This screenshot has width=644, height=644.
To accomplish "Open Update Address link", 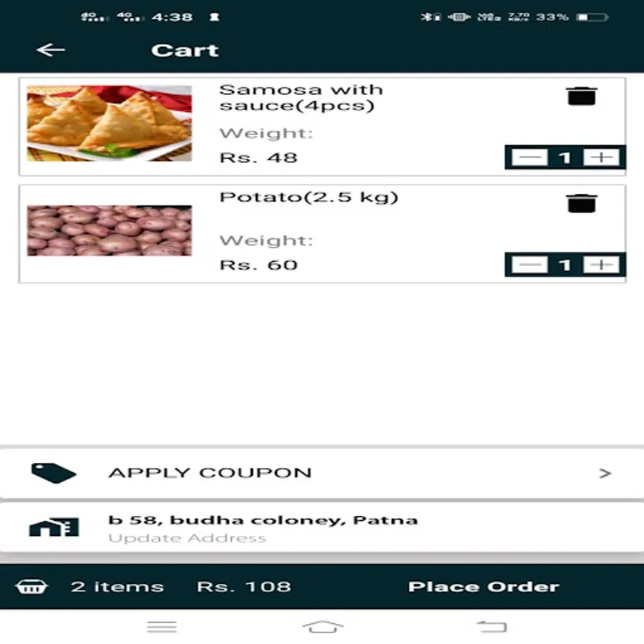I will pyautogui.click(x=187, y=538).
